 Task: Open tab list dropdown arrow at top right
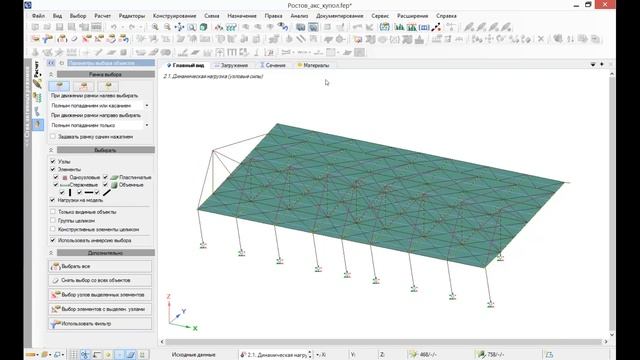(x=593, y=64)
